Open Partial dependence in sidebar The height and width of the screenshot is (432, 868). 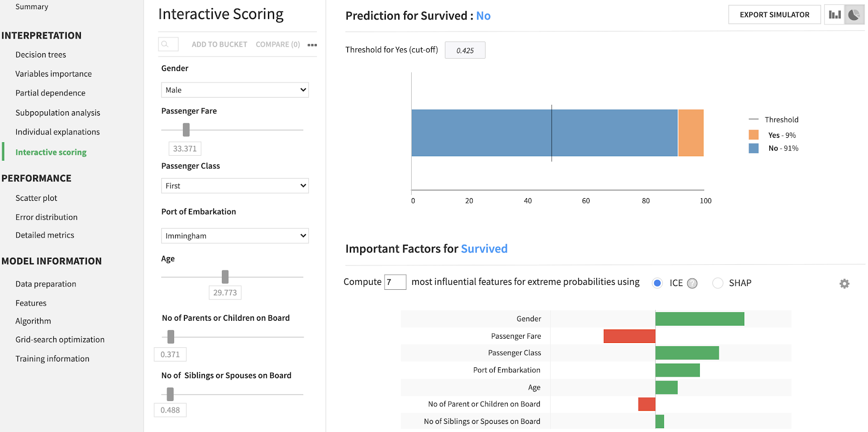(x=50, y=93)
